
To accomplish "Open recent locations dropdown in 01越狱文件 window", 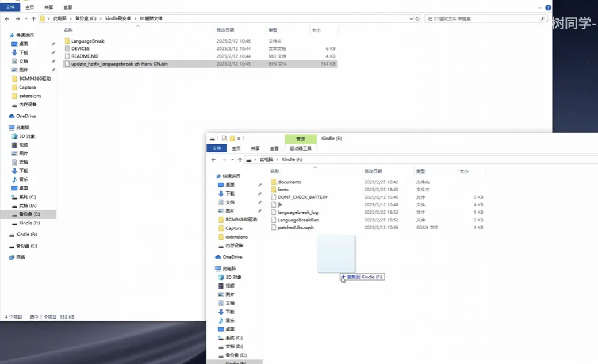I will [26, 18].
